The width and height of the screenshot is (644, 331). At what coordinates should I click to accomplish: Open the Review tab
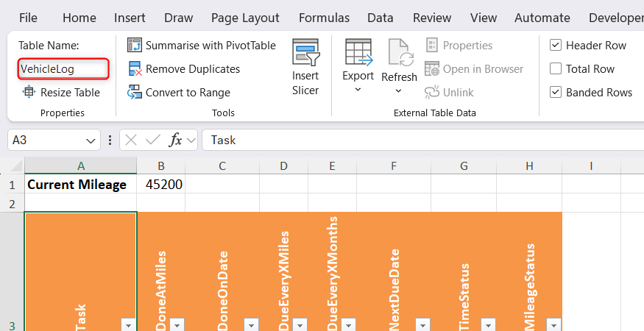pyautogui.click(x=432, y=18)
